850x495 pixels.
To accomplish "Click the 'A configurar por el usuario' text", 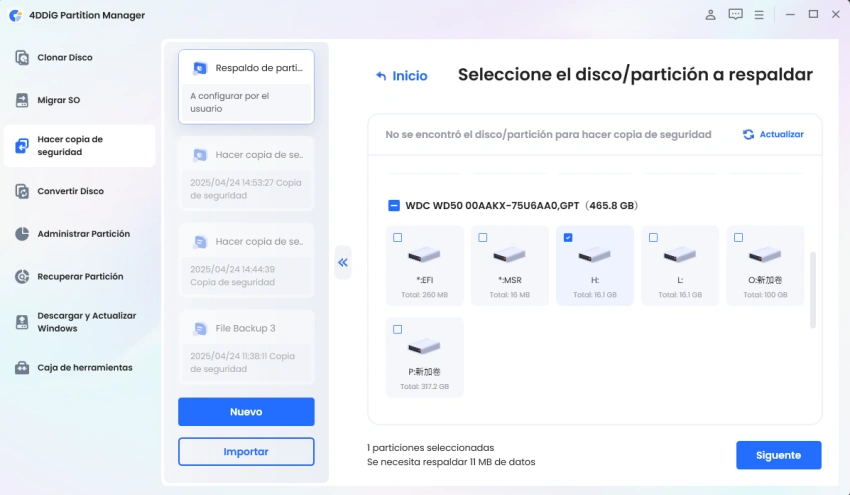I will 230,102.
